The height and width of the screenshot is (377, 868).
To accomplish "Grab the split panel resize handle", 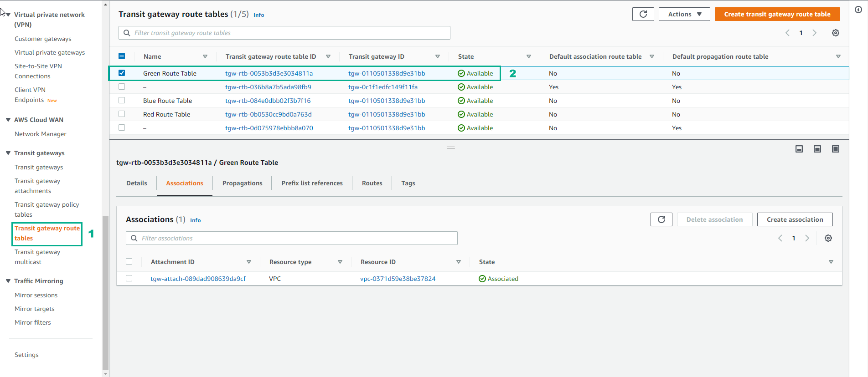I will (451, 148).
